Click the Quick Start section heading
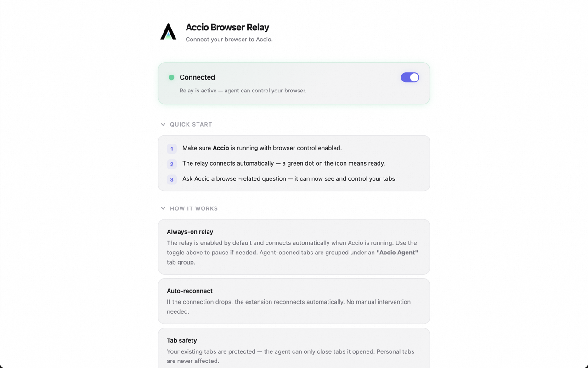 click(x=191, y=124)
